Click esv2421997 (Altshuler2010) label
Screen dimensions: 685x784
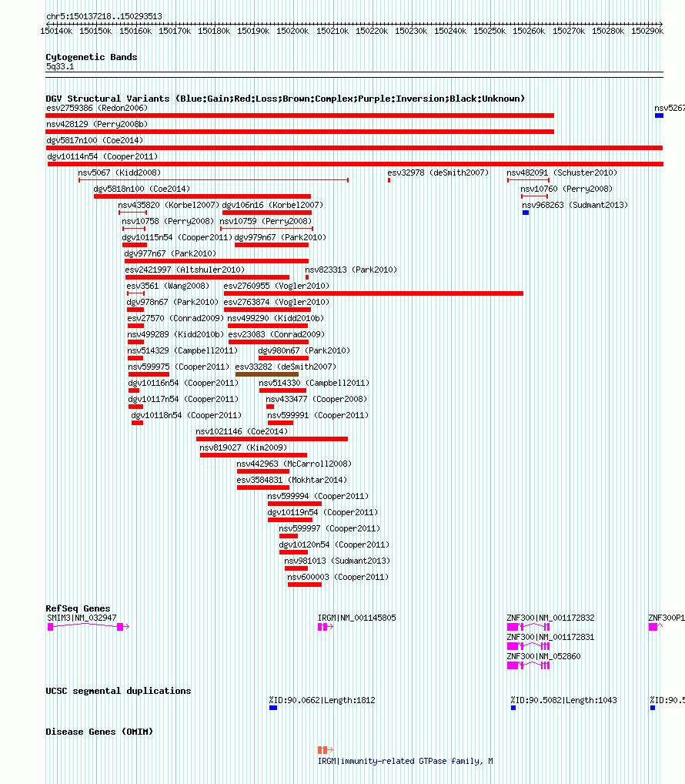pyautogui.click(x=185, y=270)
